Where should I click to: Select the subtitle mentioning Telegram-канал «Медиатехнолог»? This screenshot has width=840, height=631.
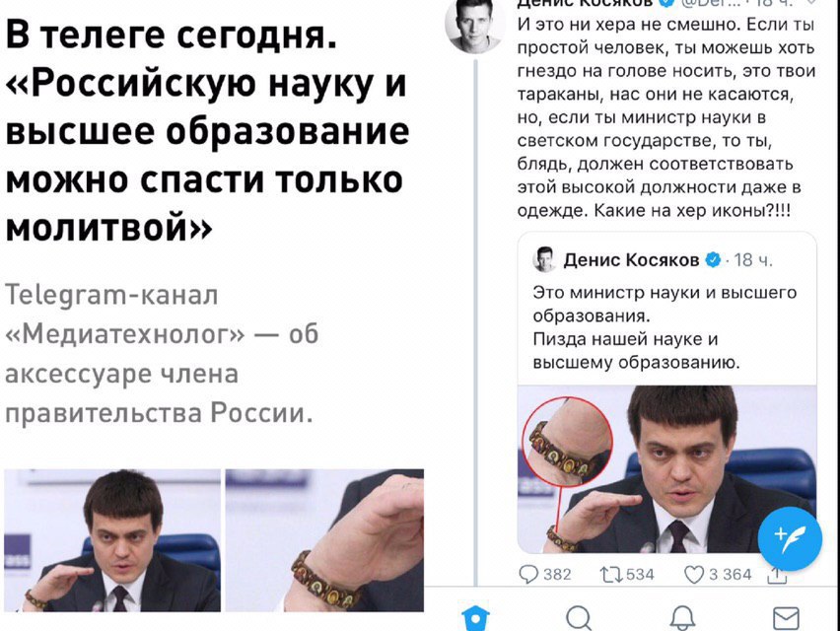pyautogui.click(x=162, y=354)
